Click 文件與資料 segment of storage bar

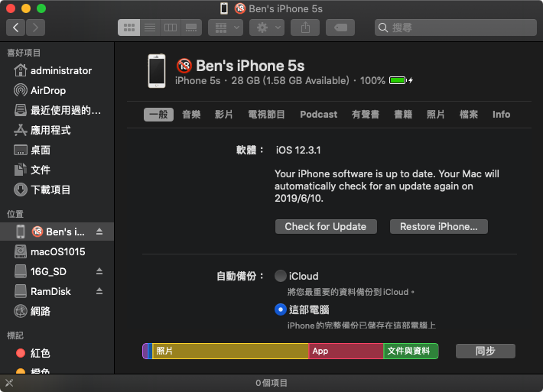tap(411, 352)
